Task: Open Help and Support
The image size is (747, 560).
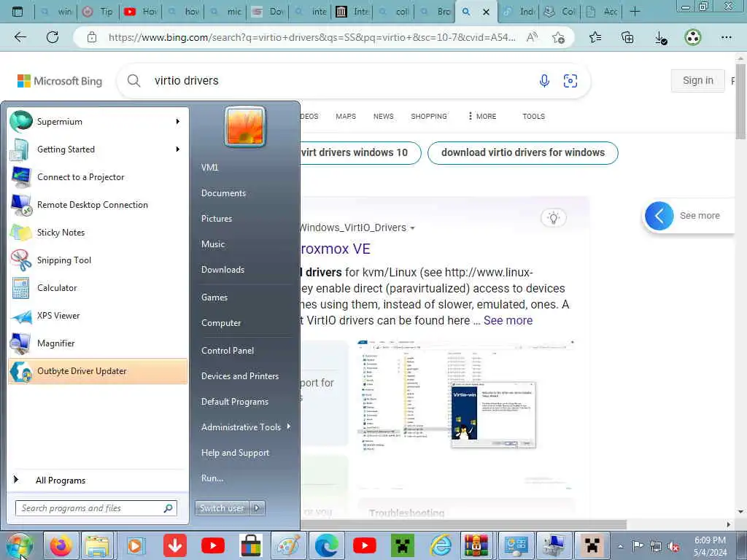Action: [236, 453]
